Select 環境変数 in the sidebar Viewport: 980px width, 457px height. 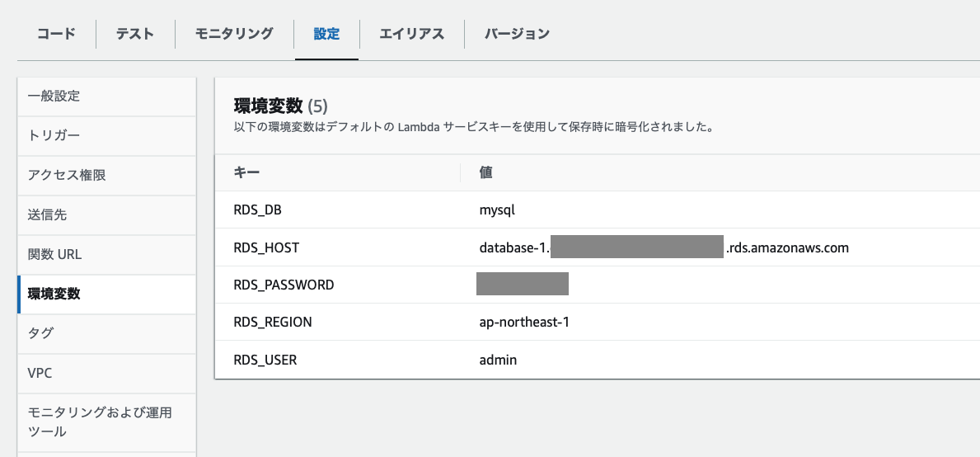click(x=54, y=294)
